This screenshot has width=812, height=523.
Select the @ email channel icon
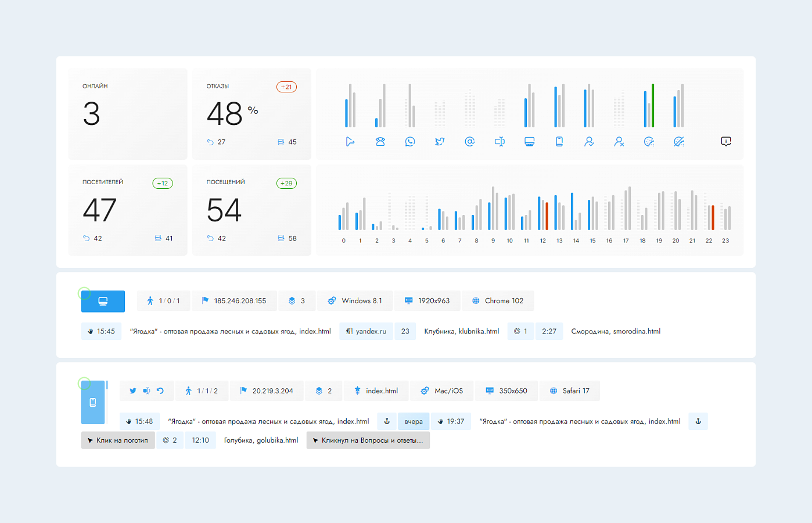point(470,141)
